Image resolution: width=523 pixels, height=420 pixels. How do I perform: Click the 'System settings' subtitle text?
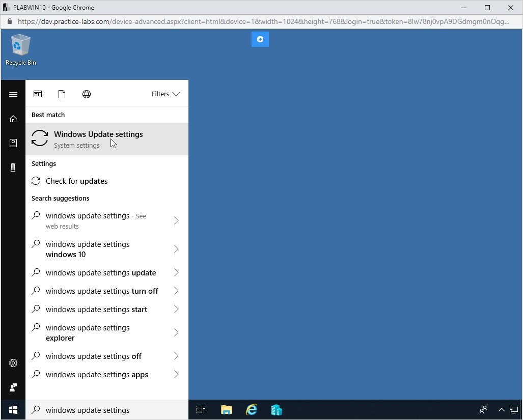point(77,145)
